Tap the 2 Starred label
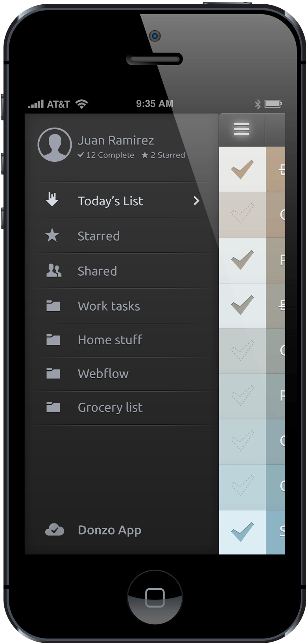Image resolution: width=306 pixels, height=644 pixels. [163, 155]
